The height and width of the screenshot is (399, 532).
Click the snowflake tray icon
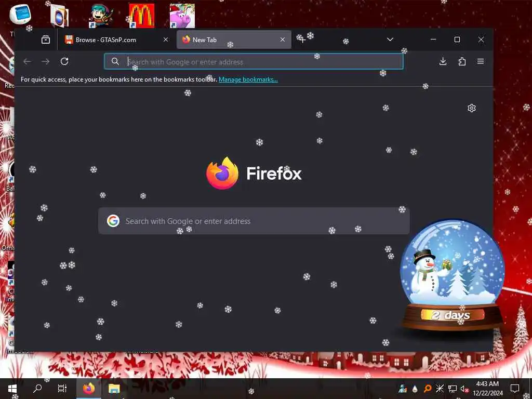440,389
